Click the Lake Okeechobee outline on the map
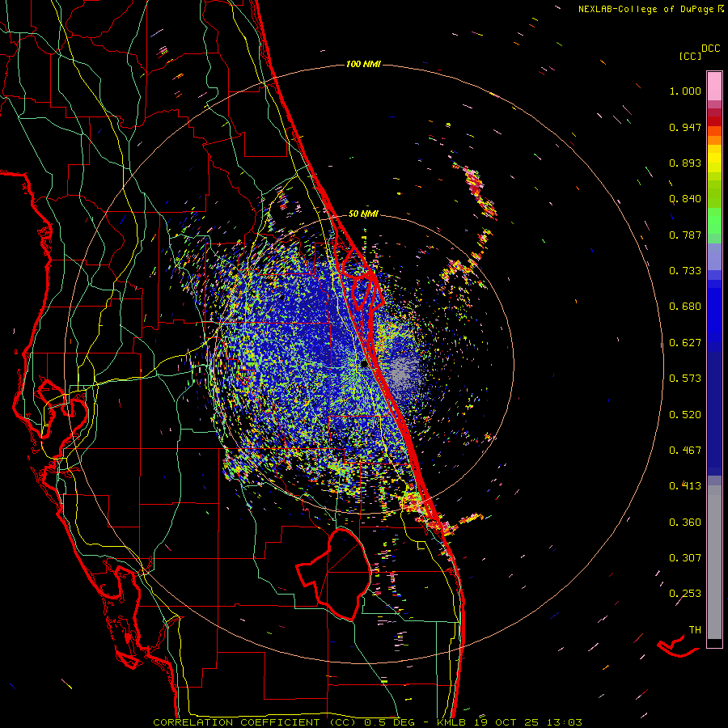The height and width of the screenshot is (728, 728). pyautogui.click(x=334, y=575)
